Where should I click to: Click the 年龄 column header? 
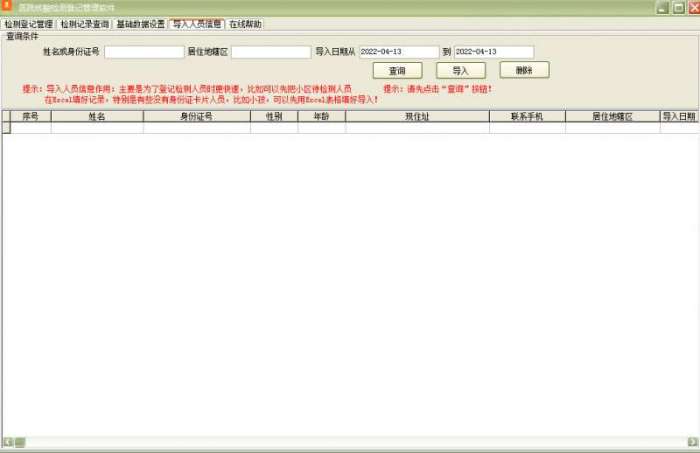(x=321, y=116)
